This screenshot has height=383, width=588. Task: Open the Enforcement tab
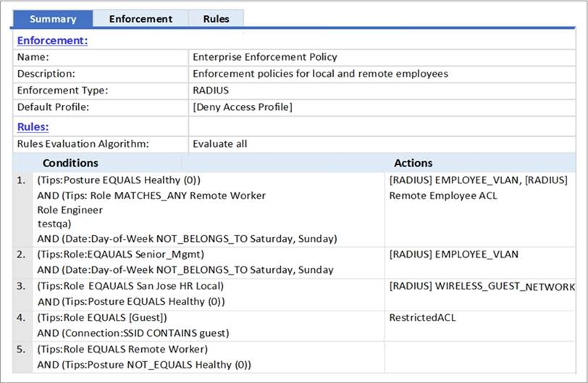[140, 19]
